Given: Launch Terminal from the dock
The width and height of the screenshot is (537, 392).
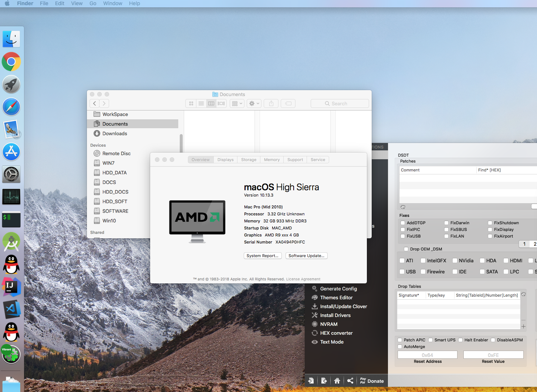Looking at the screenshot, I should [11, 219].
